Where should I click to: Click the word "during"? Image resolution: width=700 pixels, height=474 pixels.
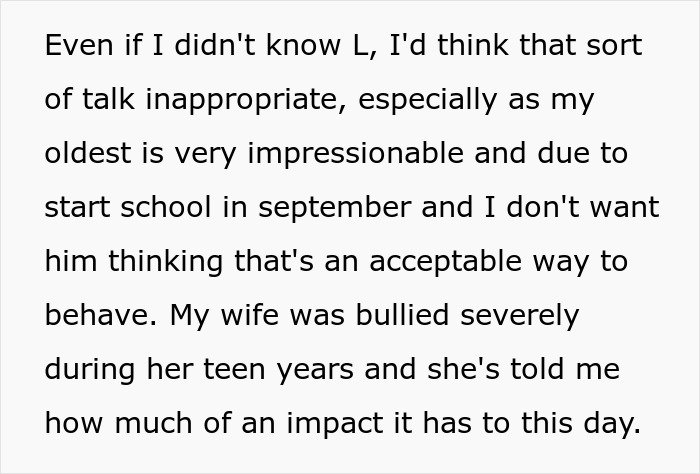tap(87, 370)
